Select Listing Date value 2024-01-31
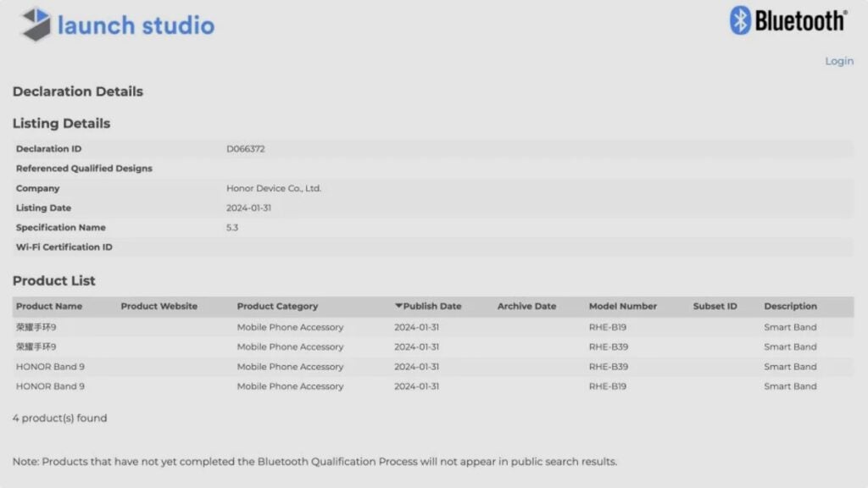 click(x=248, y=208)
